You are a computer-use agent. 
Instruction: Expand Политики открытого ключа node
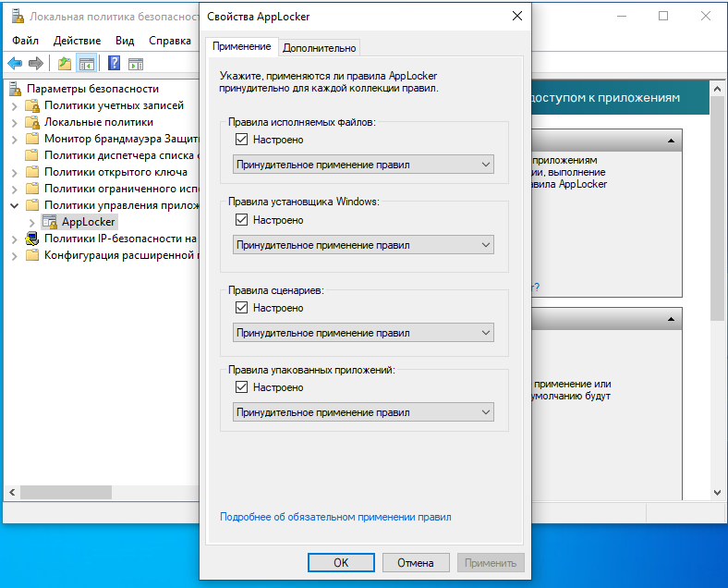point(15,173)
